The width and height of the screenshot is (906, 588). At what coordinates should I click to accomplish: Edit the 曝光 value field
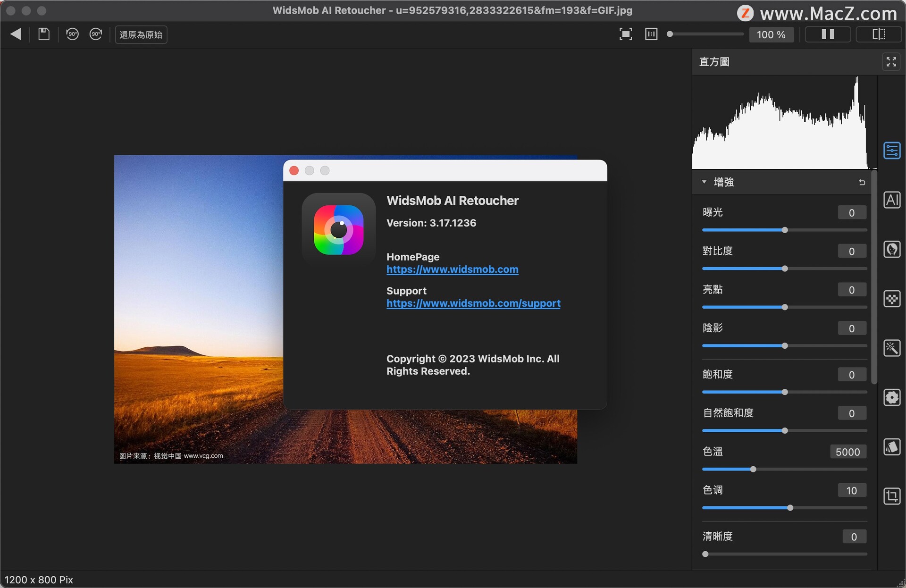pos(852,212)
